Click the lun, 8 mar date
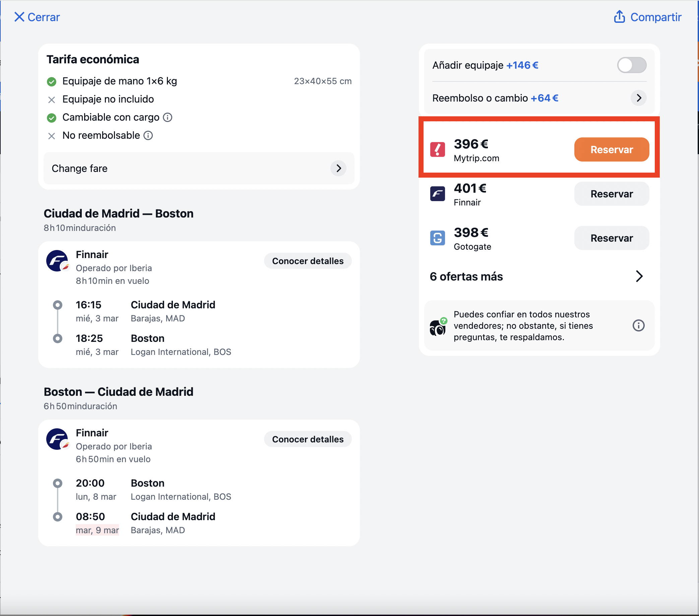Viewport: 699px width, 616px height. click(96, 496)
